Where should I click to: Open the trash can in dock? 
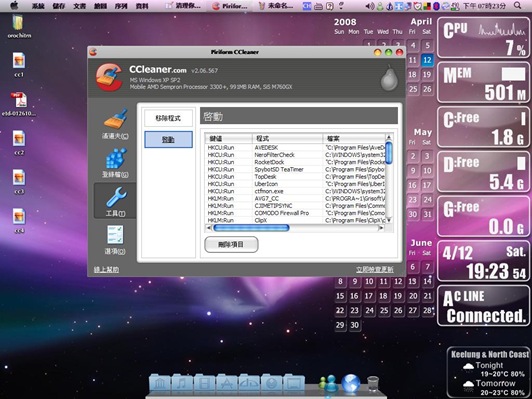tap(373, 384)
